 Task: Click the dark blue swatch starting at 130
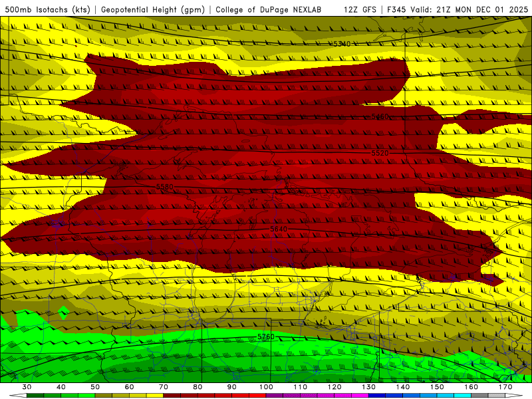click(x=377, y=395)
